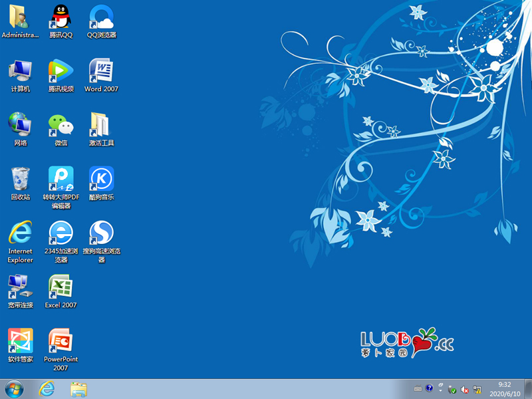The width and height of the screenshot is (532, 399).
Task: Launch Internet Explorer from the taskbar
Action: pyautogui.click(x=47, y=389)
